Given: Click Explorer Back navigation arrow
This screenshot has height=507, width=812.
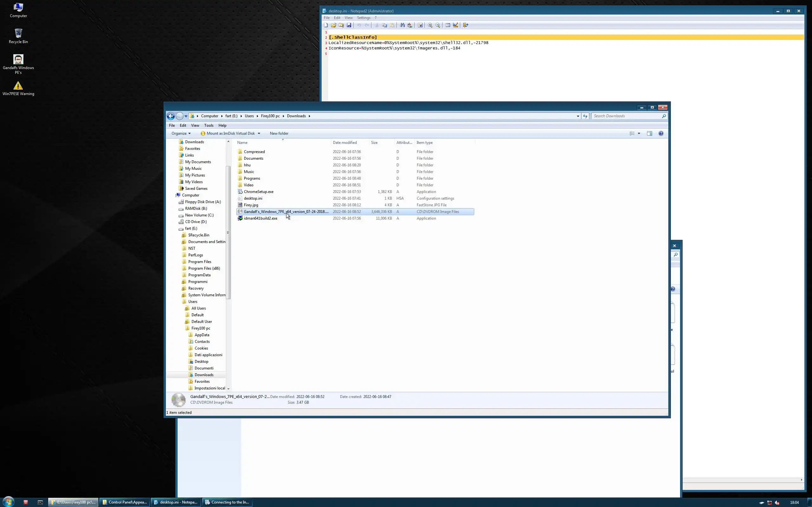Looking at the screenshot, I should point(171,116).
